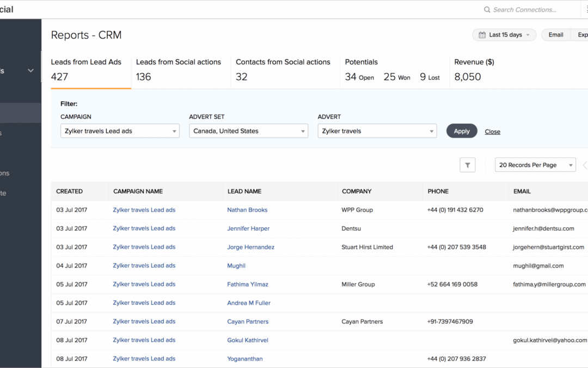
Task: Open the Potentials tab
Action: pyautogui.click(x=392, y=69)
